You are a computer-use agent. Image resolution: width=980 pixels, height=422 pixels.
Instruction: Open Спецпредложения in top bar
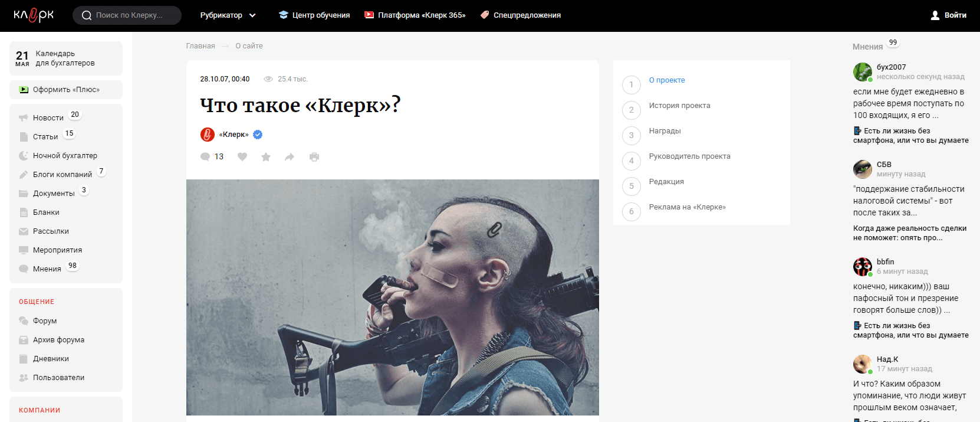pos(521,15)
